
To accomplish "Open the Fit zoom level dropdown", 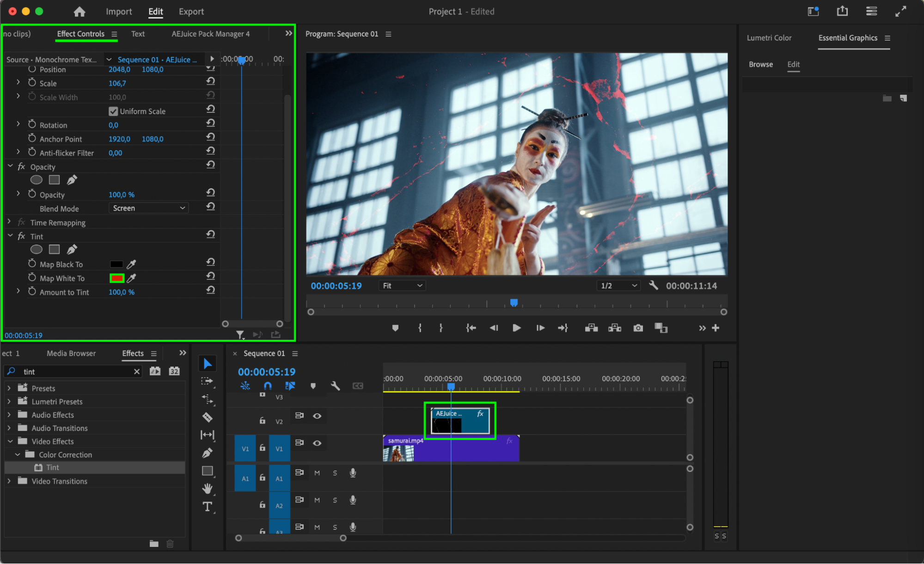I will (402, 286).
